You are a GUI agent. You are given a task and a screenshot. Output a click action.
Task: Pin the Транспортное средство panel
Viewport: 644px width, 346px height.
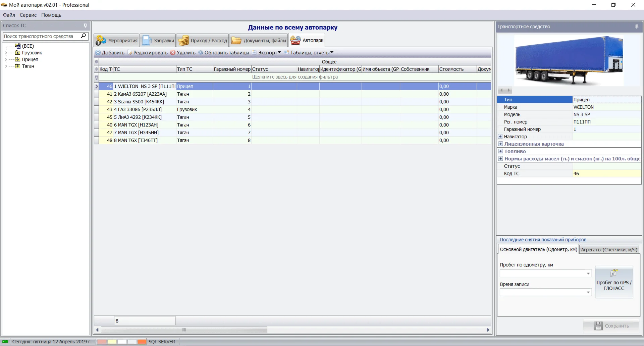click(x=637, y=27)
